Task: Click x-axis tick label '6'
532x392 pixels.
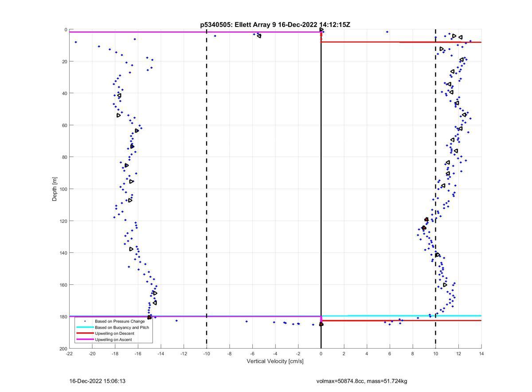Action: point(390,353)
